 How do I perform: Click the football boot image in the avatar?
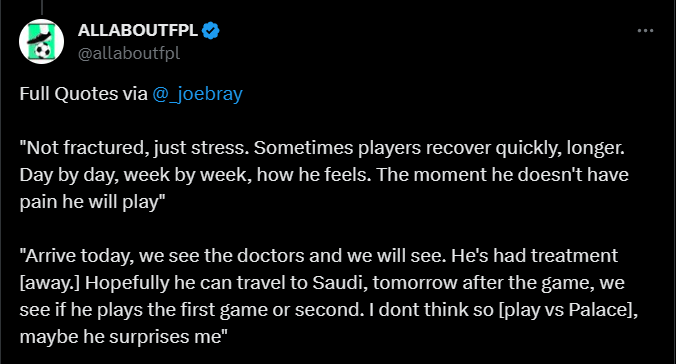point(41,36)
